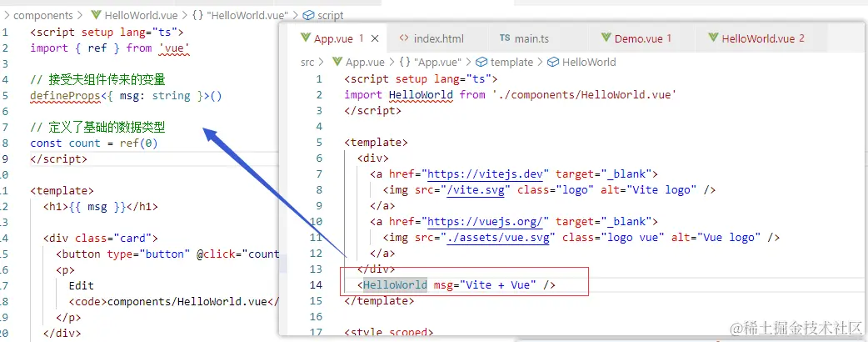The width and height of the screenshot is (868, 342).
Task: Select HelloWorld segment in front breadcrumb
Action: [589, 62]
